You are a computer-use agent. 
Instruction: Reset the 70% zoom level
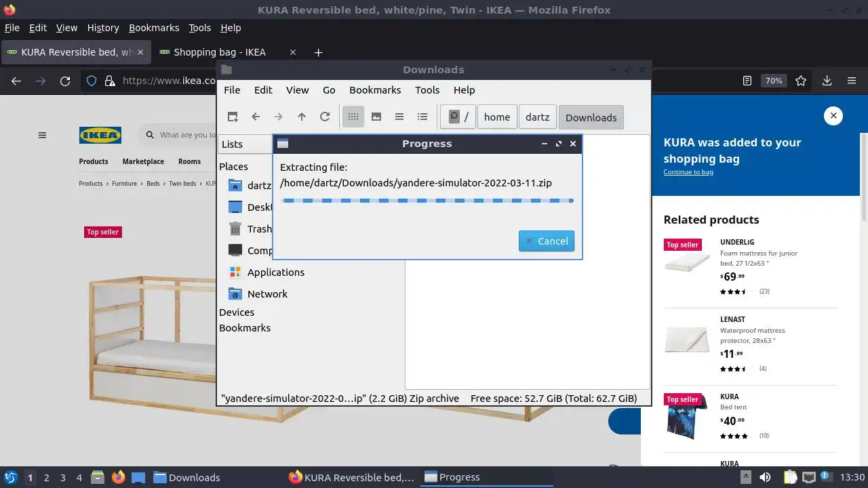click(774, 81)
